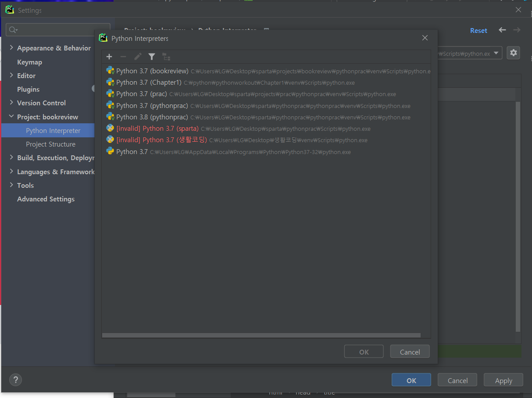Open interpreter gear settings in Settings window
Screen dimensions: 532x398
click(514, 53)
